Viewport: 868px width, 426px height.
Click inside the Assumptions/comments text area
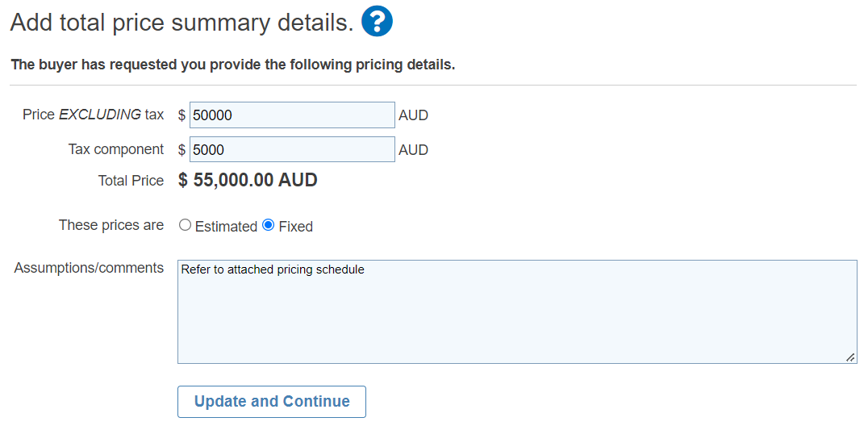pos(517,312)
